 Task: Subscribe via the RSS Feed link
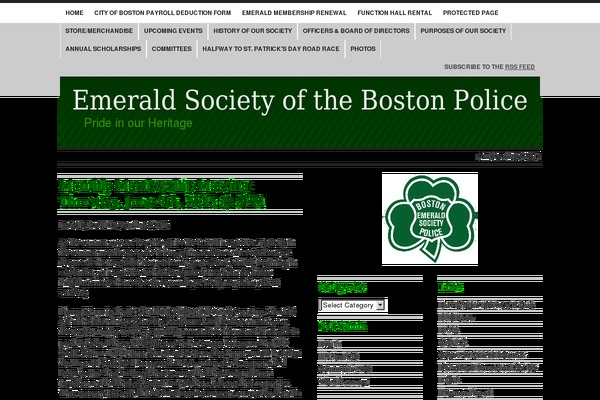[x=520, y=67]
